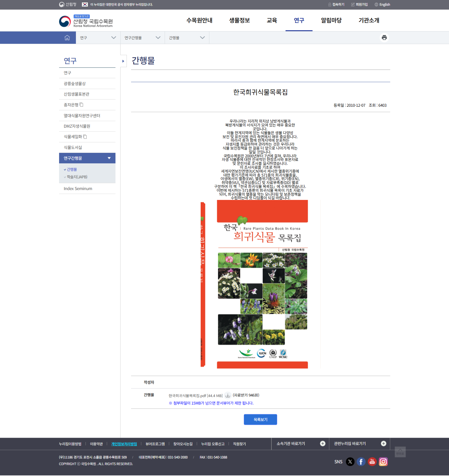This screenshot has height=476, width=449.
Task: Click the home icon in breadcrumb bar
Action: (67, 38)
